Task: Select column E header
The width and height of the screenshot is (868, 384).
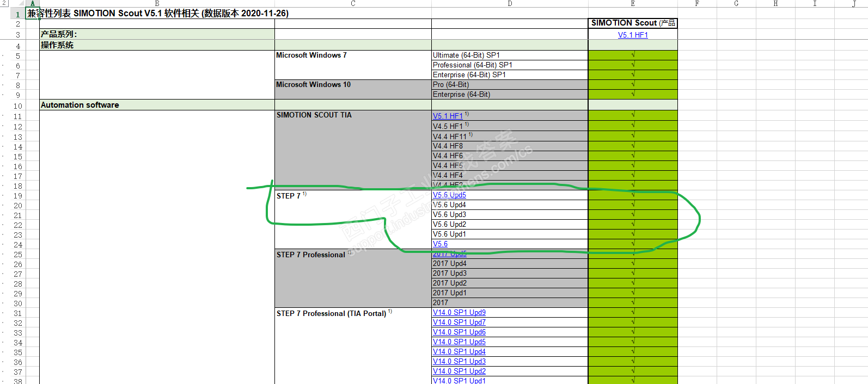Action: 633,3
